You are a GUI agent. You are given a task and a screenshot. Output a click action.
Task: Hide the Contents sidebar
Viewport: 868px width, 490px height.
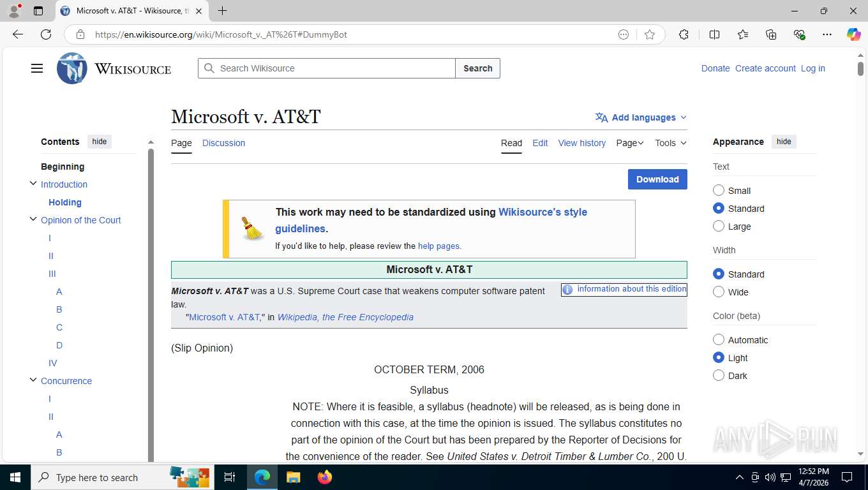[x=100, y=142]
